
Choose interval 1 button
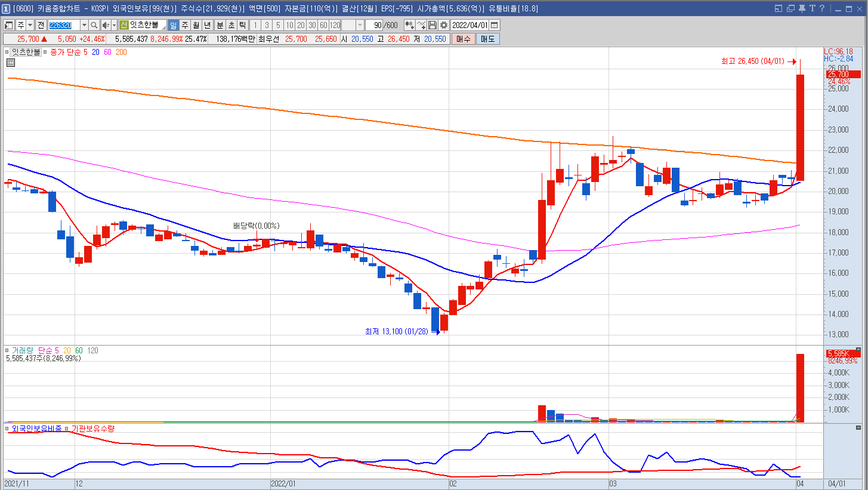point(255,25)
